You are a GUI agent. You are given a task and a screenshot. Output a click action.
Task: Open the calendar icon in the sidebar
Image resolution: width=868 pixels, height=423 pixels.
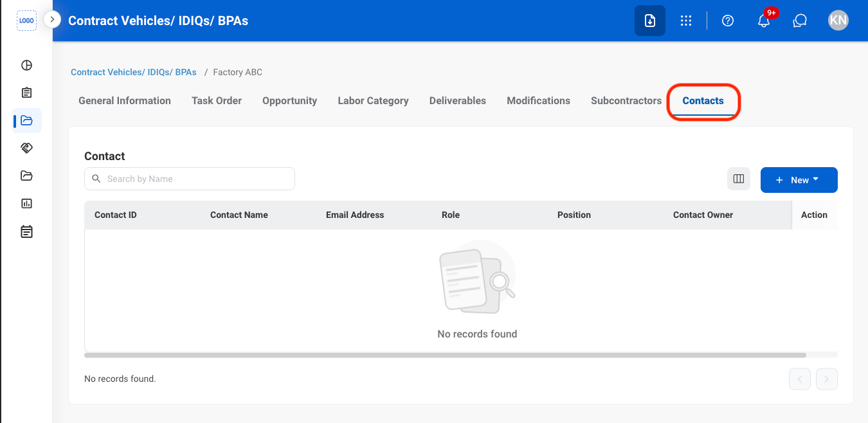tap(26, 231)
